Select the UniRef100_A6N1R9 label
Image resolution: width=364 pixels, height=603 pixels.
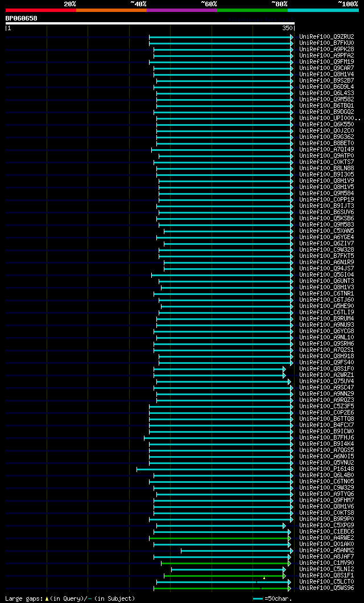tap(327, 262)
